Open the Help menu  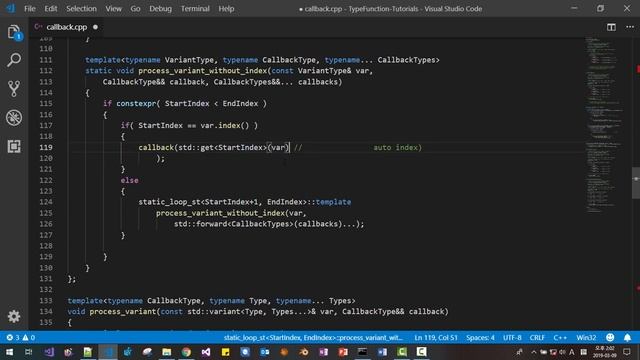coord(226,9)
